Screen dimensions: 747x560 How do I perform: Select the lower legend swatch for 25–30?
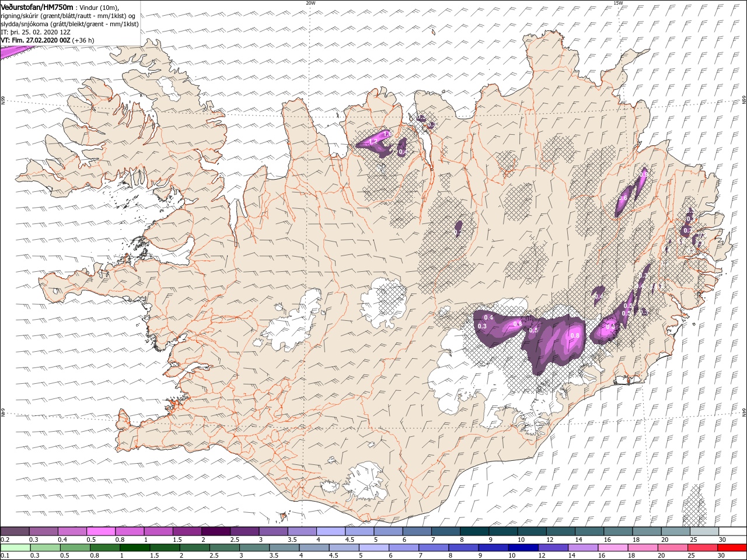(x=701, y=548)
